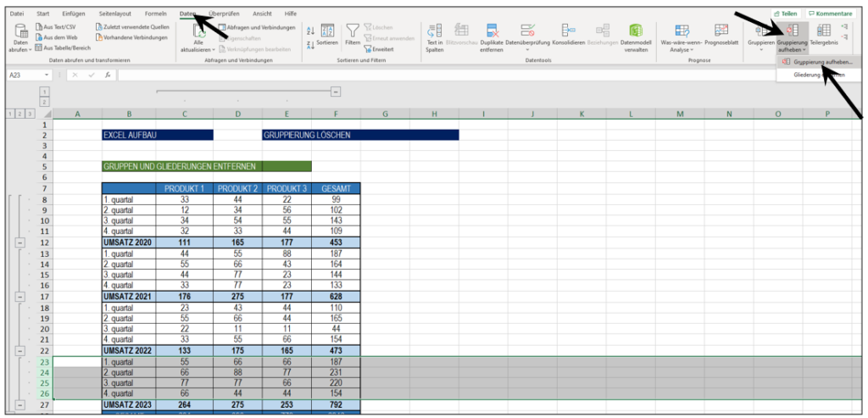Viewport: 868px width, 418px height.
Task: Click the UMSATZ 2021 cell
Action: coord(129,297)
